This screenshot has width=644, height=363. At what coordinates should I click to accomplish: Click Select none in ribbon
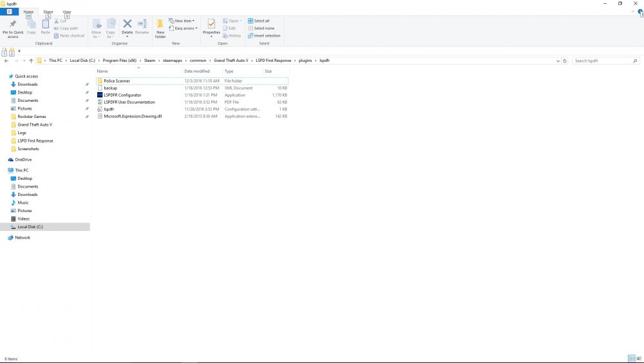click(261, 28)
